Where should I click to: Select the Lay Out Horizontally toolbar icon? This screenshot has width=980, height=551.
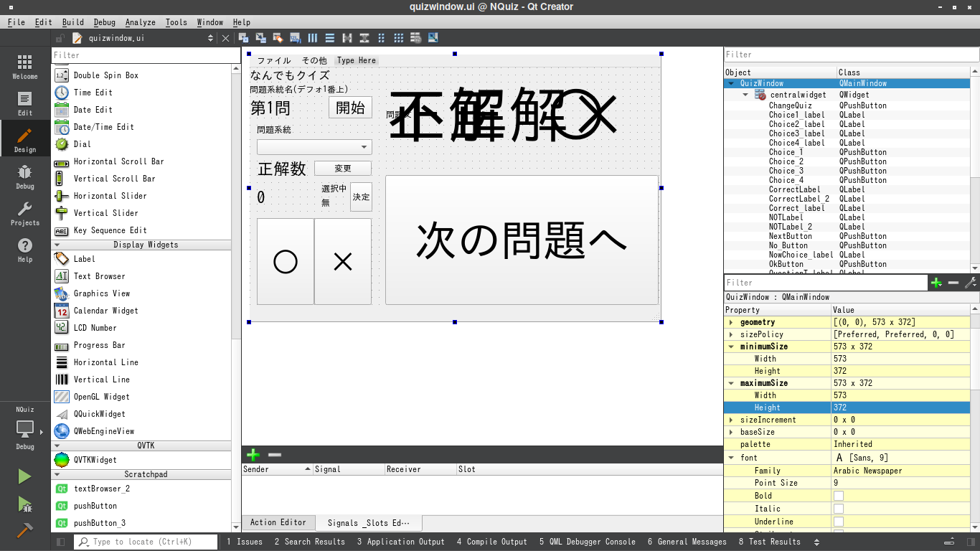pyautogui.click(x=313, y=38)
